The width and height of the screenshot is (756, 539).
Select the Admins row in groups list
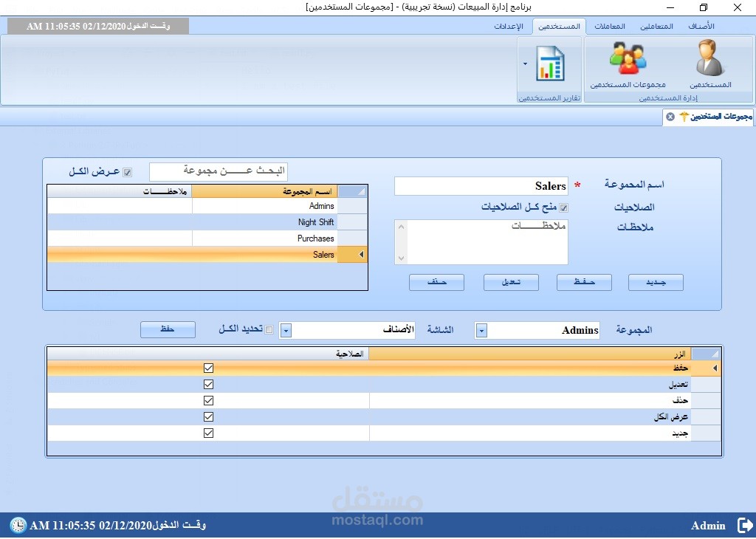coord(207,206)
